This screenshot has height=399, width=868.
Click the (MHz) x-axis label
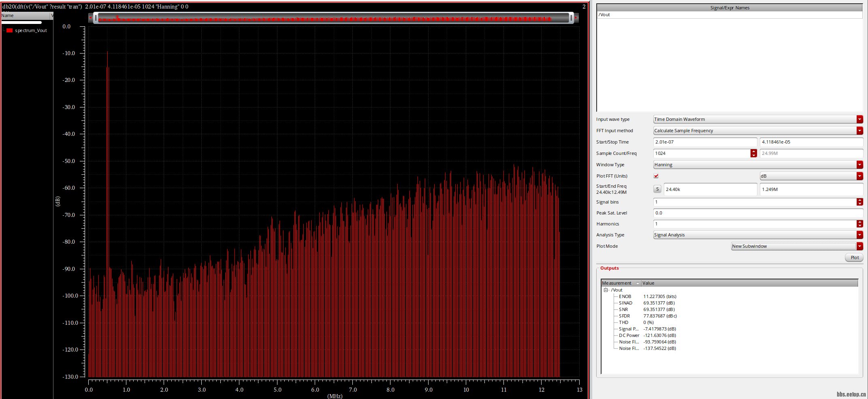point(335,396)
